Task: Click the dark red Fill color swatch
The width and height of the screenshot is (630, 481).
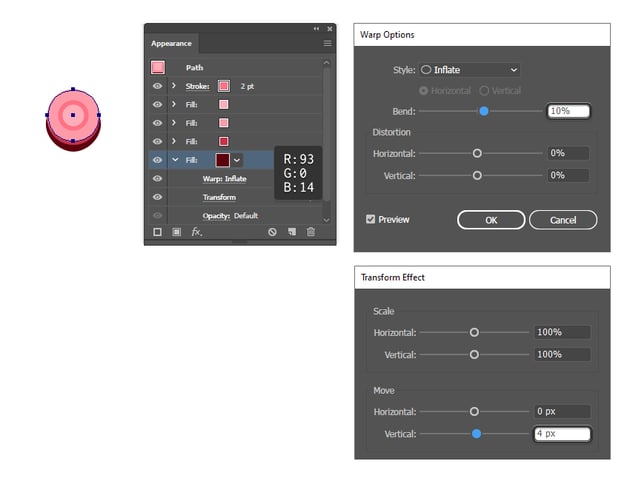Action: 223,160
